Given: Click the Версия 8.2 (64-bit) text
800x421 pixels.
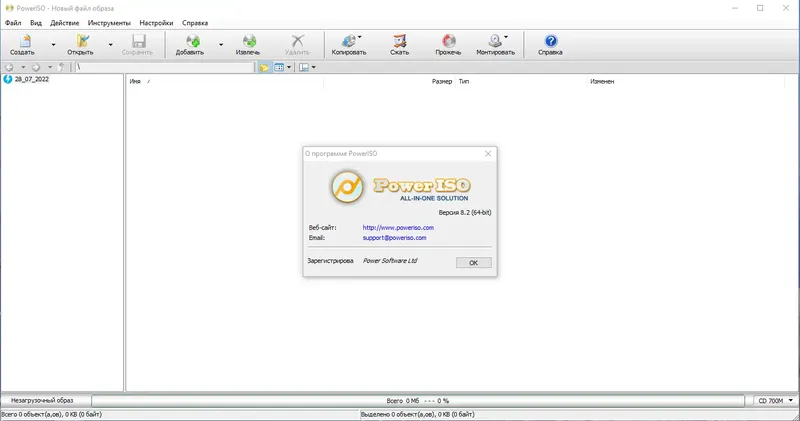Looking at the screenshot, I should [465, 213].
